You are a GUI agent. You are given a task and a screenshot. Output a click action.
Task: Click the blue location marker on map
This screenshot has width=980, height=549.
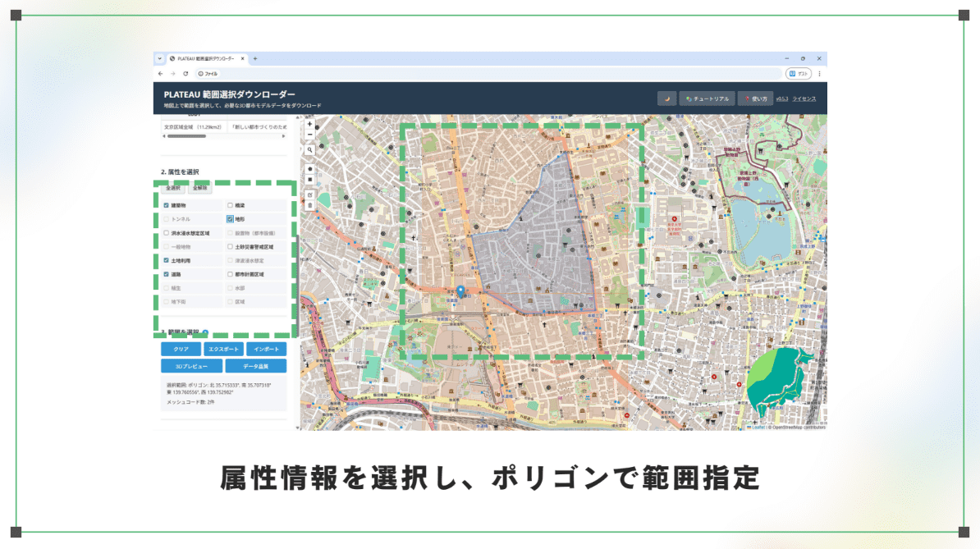pyautogui.click(x=460, y=291)
